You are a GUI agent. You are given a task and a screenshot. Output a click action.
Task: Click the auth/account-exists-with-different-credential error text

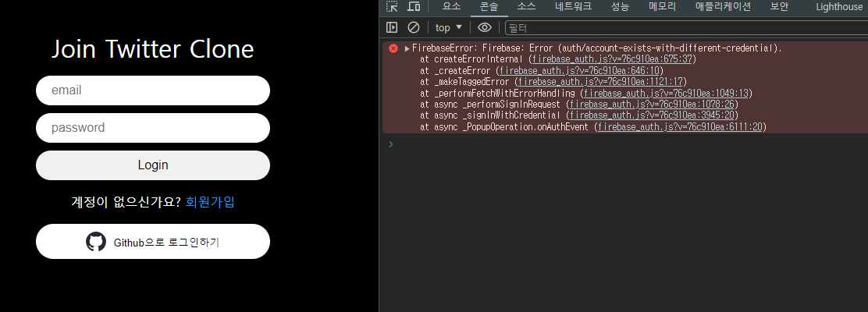667,48
